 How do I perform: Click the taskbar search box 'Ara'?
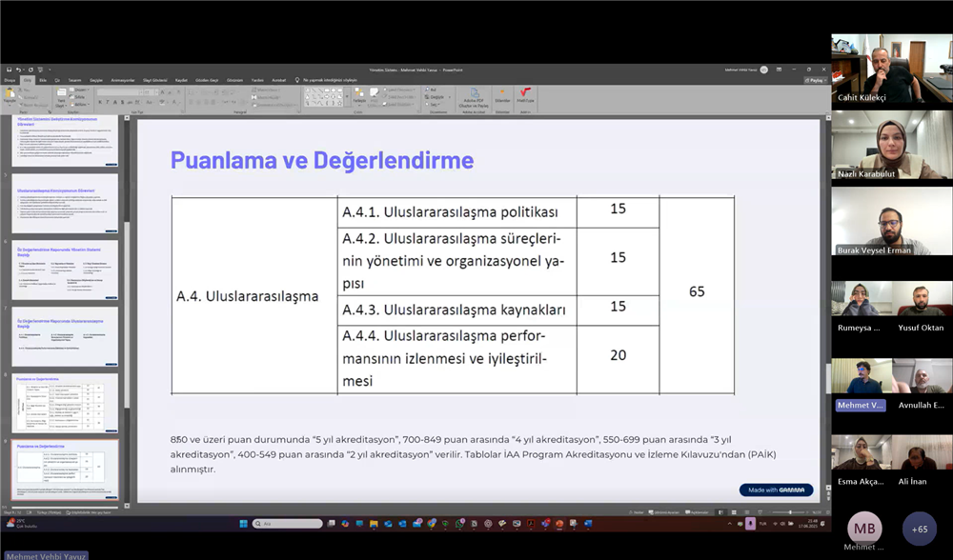(x=287, y=524)
